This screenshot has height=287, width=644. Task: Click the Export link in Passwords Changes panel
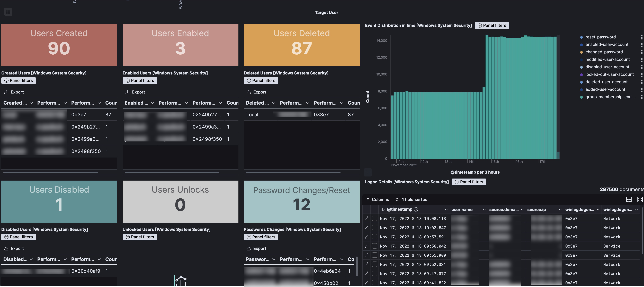coord(256,248)
